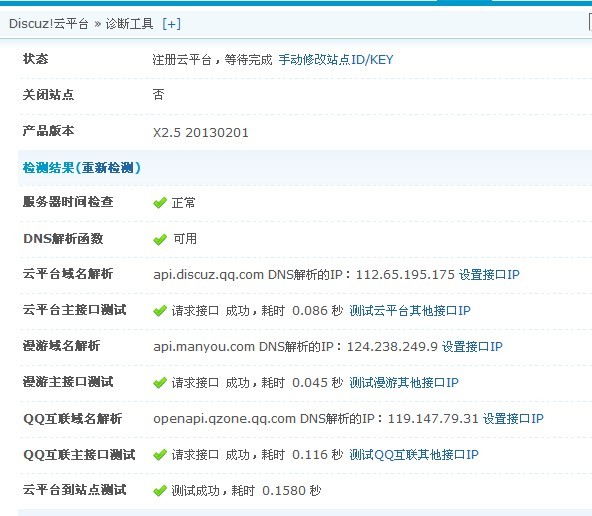Open 设置接口IP for api.discuz.qq.com
The height and width of the screenshot is (516, 592).
pos(489,274)
